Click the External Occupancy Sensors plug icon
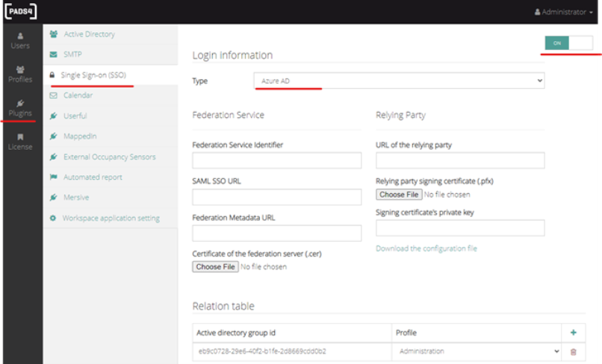 coord(53,157)
